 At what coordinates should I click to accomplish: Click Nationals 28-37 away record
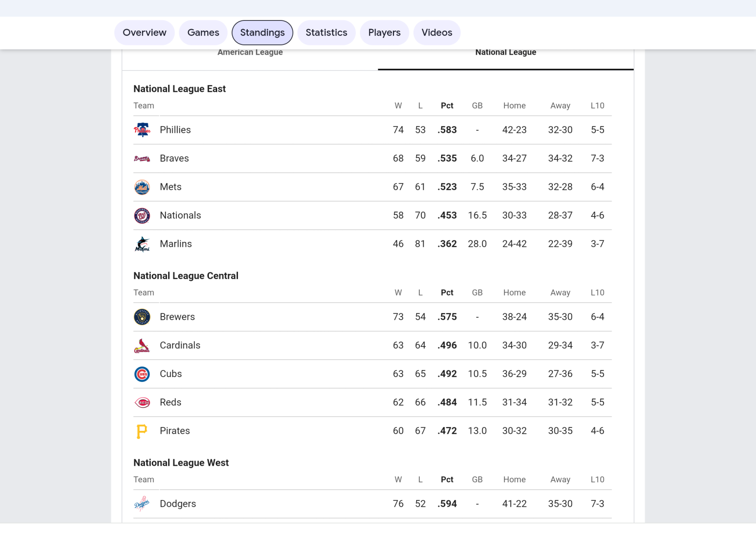coord(560,215)
